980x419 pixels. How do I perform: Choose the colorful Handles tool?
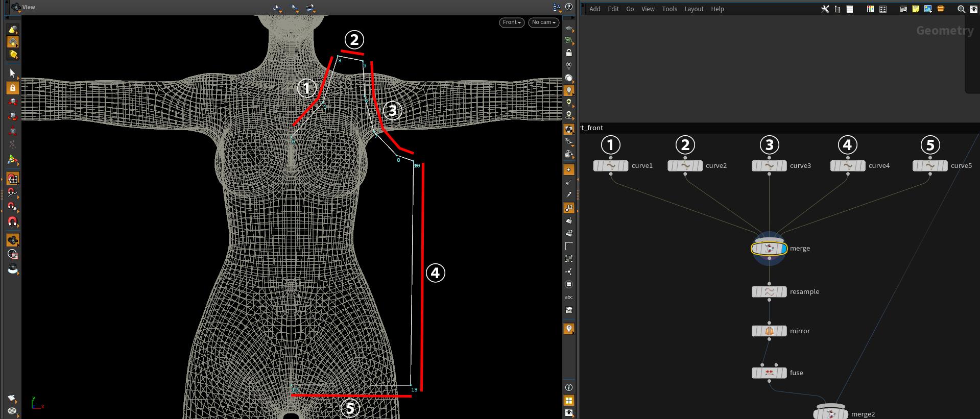(x=13, y=160)
